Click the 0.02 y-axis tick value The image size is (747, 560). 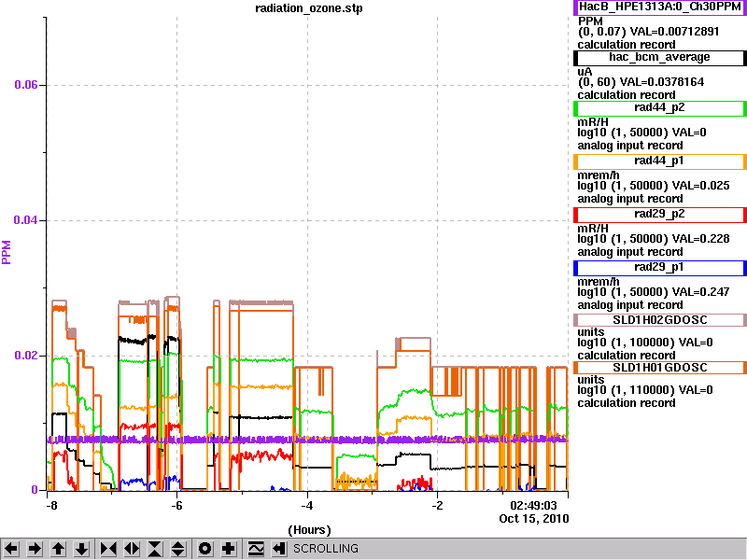pyautogui.click(x=26, y=356)
